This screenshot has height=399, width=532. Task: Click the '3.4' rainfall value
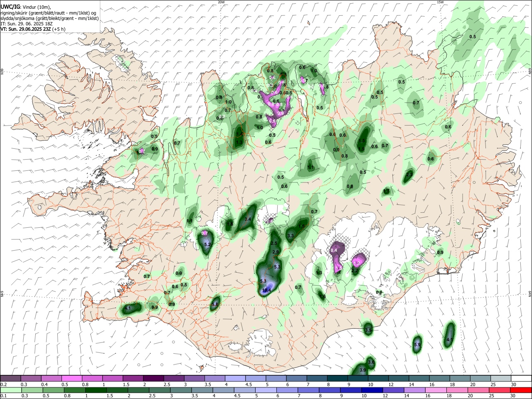tap(248, 219)
